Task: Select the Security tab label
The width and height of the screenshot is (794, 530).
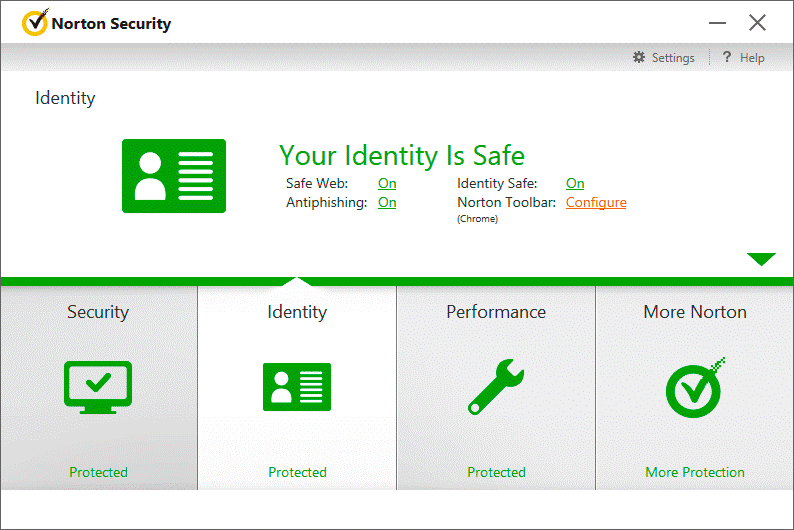Action: tap(98, 312)
